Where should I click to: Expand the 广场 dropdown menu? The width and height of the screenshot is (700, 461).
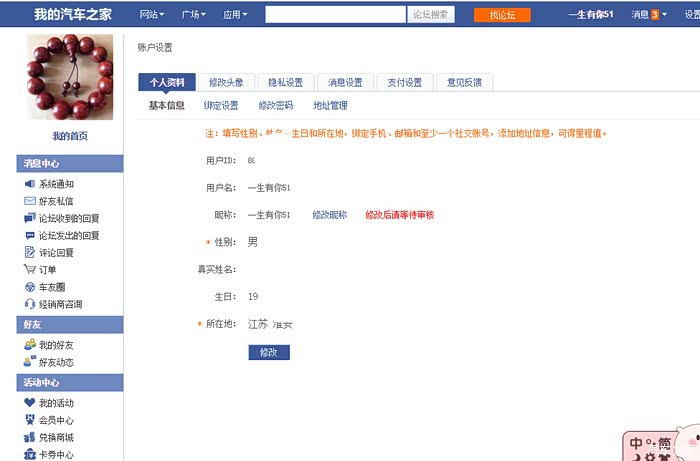tap(194, 15)
